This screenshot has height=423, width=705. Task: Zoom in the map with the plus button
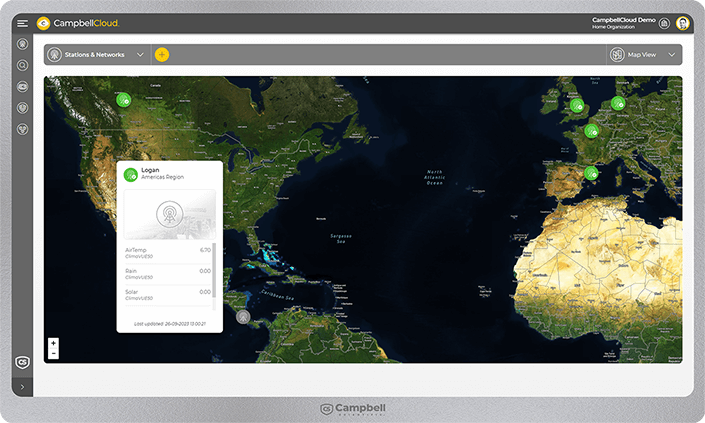pos(53,343)
